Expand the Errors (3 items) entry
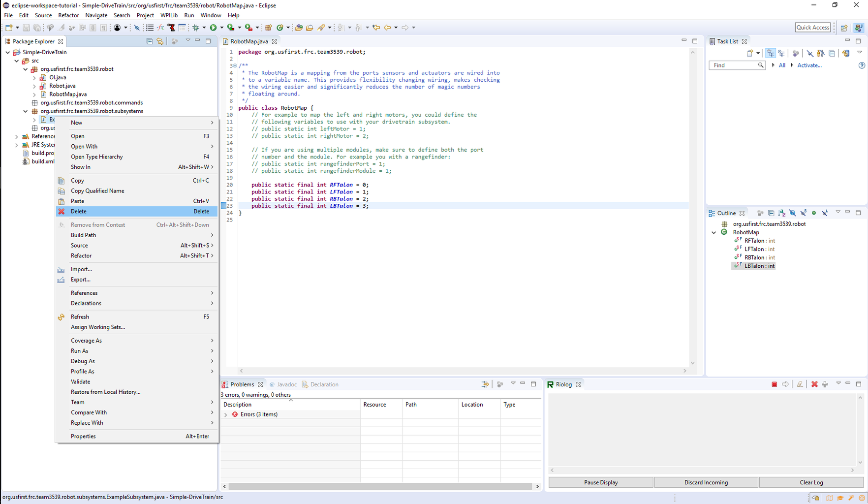 (x=226, y=414)
